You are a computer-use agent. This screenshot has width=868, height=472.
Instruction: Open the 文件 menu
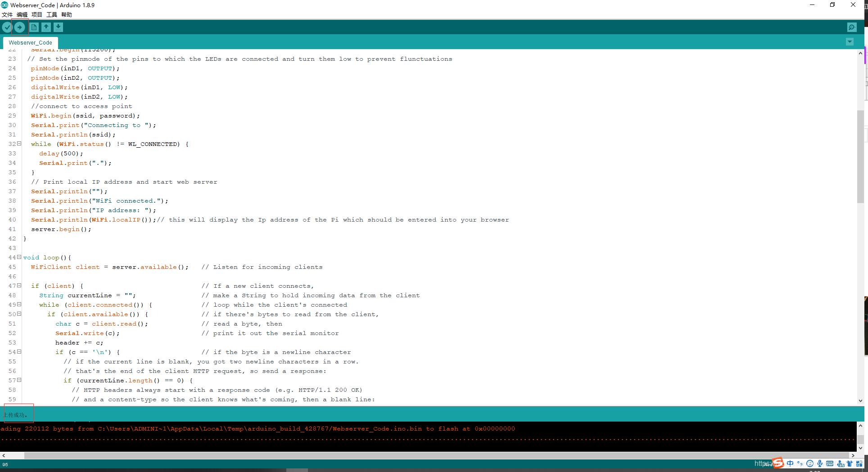7,15
